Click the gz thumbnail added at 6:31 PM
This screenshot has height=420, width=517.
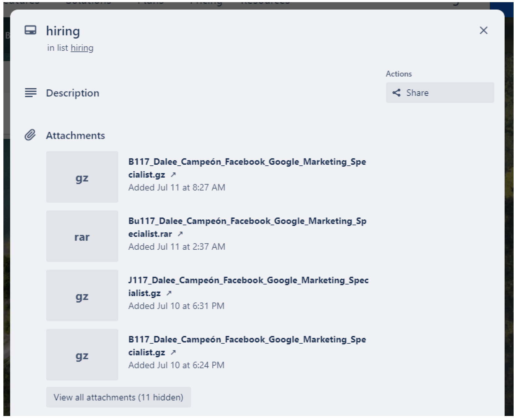point(82,295)
